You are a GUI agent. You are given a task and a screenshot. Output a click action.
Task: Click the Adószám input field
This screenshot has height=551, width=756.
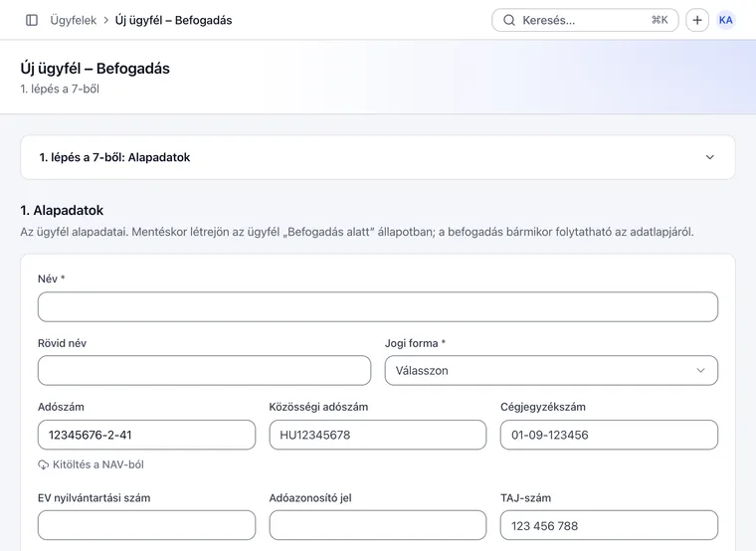coord(146,435)
